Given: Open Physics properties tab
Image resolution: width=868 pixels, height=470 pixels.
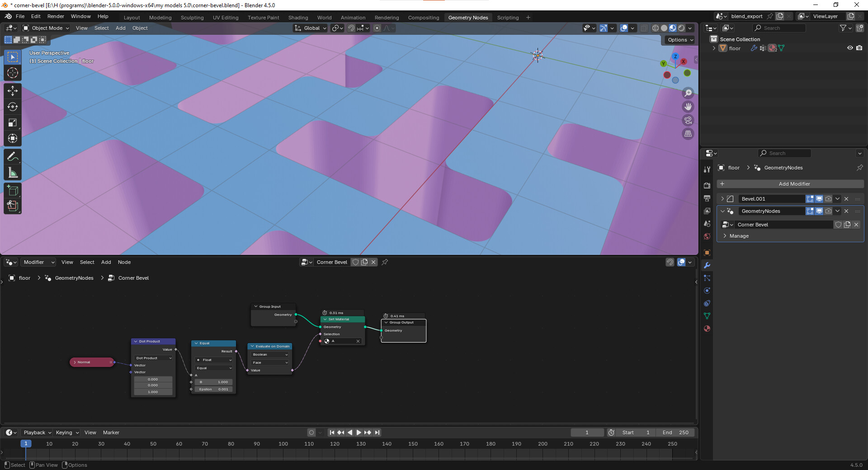Looking at the screenshot, I should pos(707,291).
